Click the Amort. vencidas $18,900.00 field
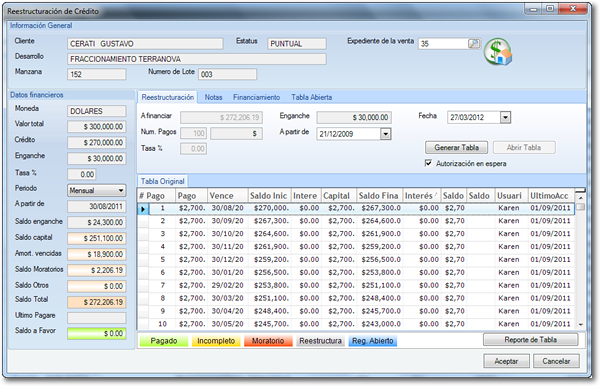600x386 pixels. point(97,254)
